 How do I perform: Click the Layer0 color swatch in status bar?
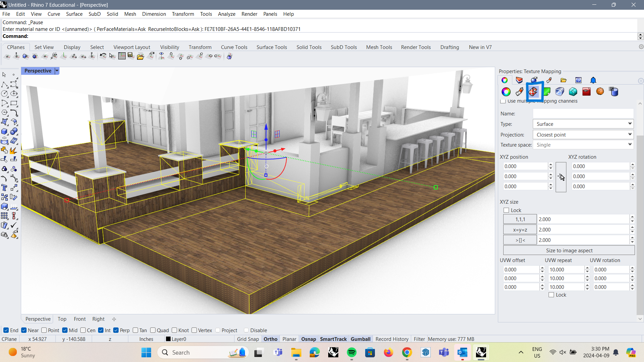click(x=169, y=339)
